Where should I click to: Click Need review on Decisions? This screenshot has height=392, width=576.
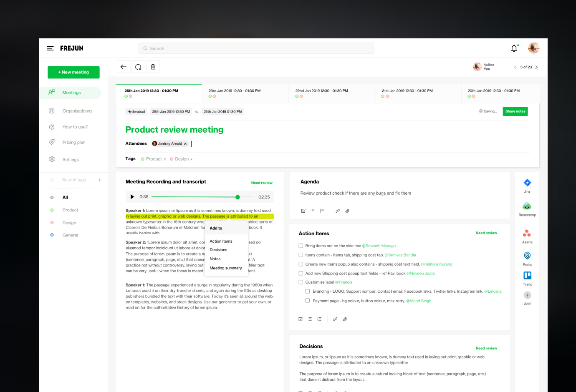pos(486,348)
